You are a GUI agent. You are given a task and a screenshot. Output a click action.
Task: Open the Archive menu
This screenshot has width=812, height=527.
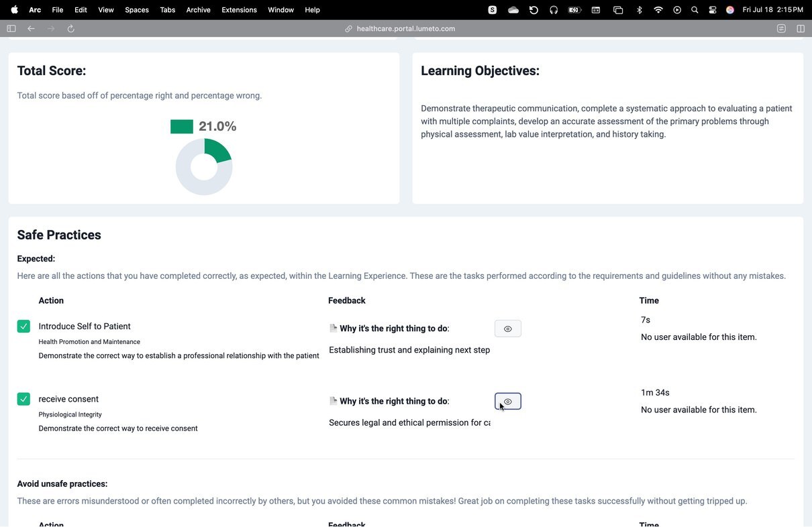[x=198, y=10]
